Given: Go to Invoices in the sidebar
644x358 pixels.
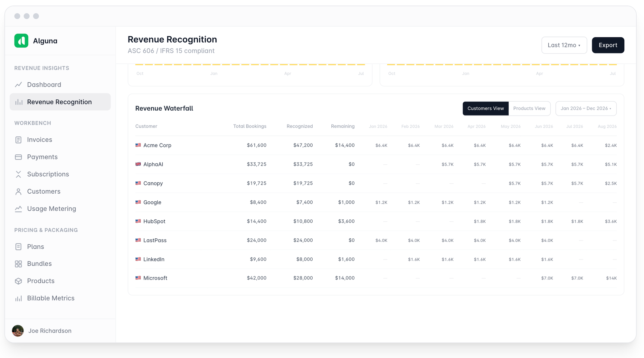Looking at the screenshot, I should (60, 140).
